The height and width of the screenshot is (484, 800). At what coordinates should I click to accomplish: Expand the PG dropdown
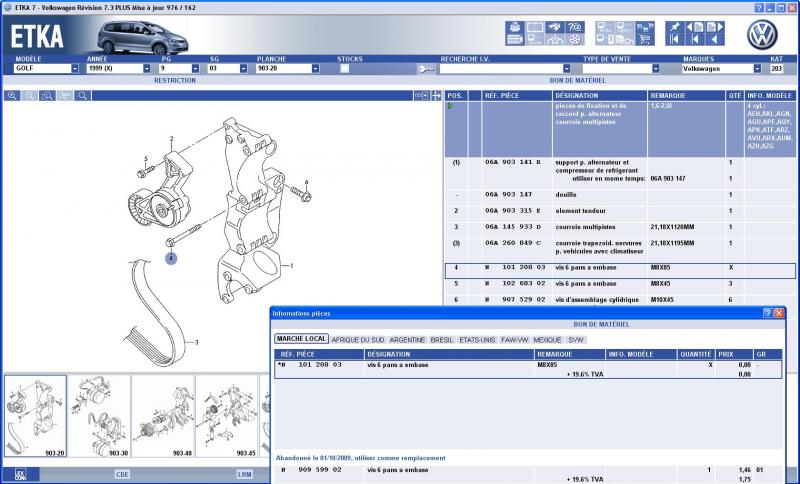point(195,68)
